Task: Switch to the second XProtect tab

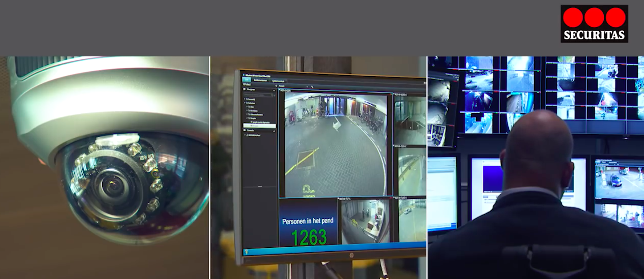Action: click(x=260, y=80)
